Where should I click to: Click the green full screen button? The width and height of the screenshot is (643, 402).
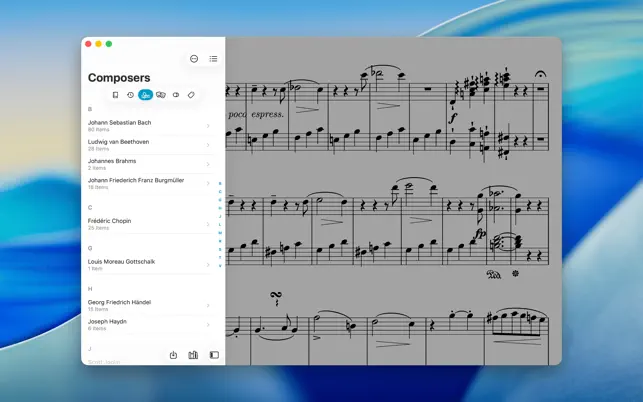pyautogui.click(x=109, y=44)
